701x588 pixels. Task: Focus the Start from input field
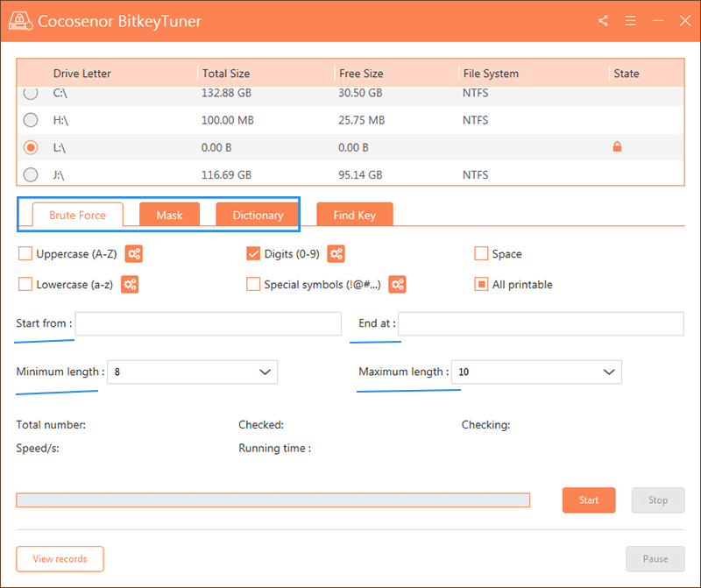pos(209,323)
